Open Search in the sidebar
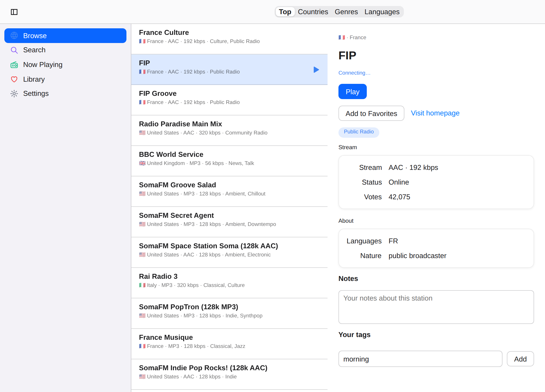545x392 pixels. click(65, 50)
